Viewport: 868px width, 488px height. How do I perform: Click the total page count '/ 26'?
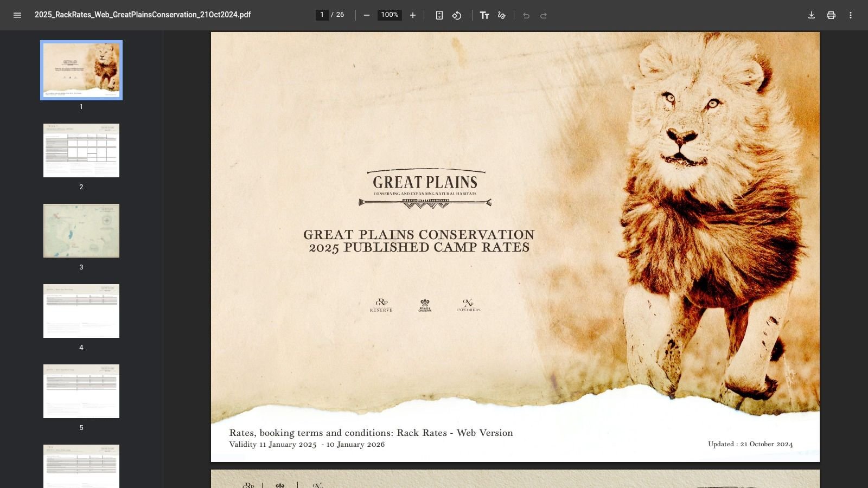click(x=338, y=15)
